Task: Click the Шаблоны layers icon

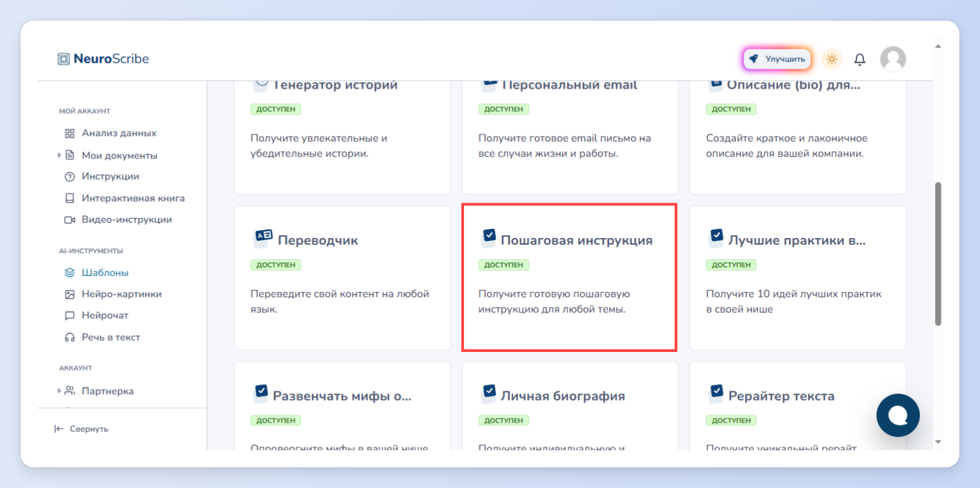Action: [x=69, y=273]
